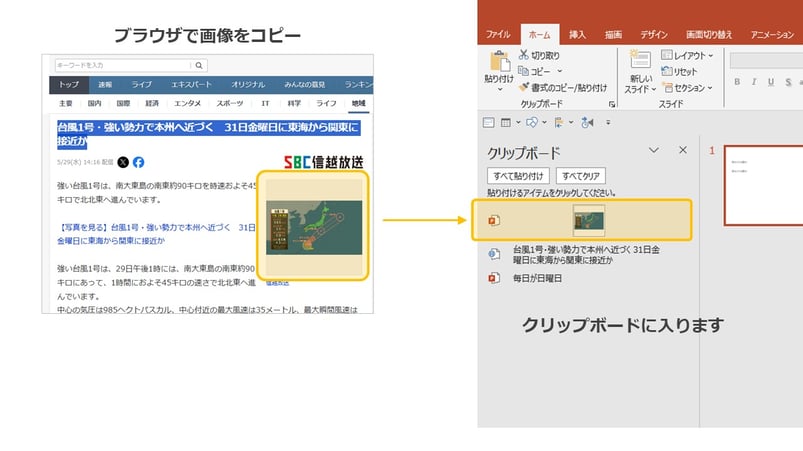
Task: Click the Copy (コピー) icon in ribbon
Action: point(523,71)
